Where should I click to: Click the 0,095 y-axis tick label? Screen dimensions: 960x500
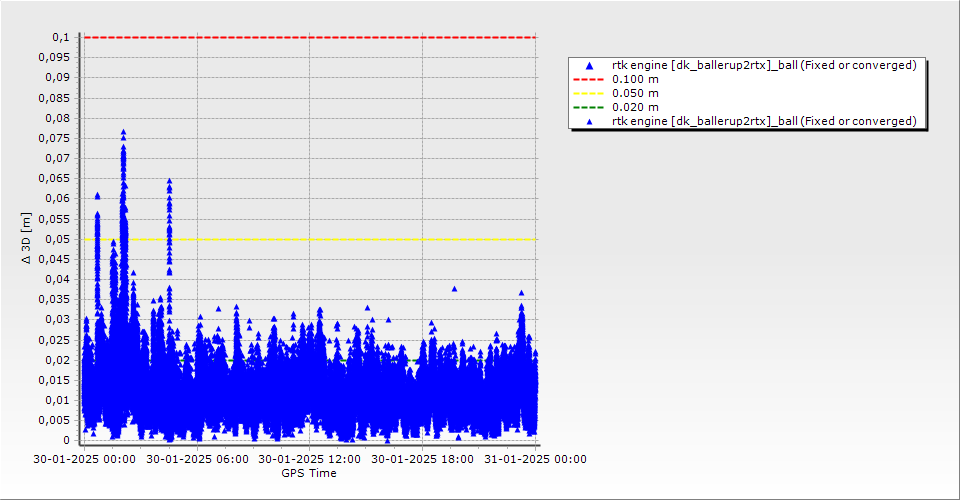click(54, 58)
